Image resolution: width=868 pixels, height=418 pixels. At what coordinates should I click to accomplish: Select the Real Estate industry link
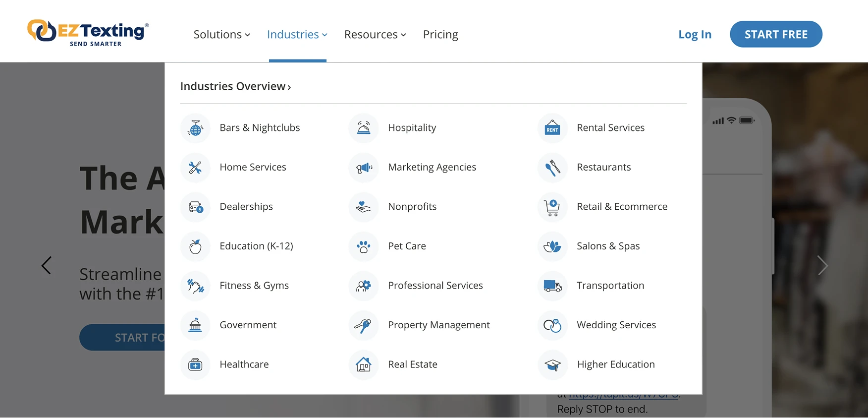tap(413, 364)
